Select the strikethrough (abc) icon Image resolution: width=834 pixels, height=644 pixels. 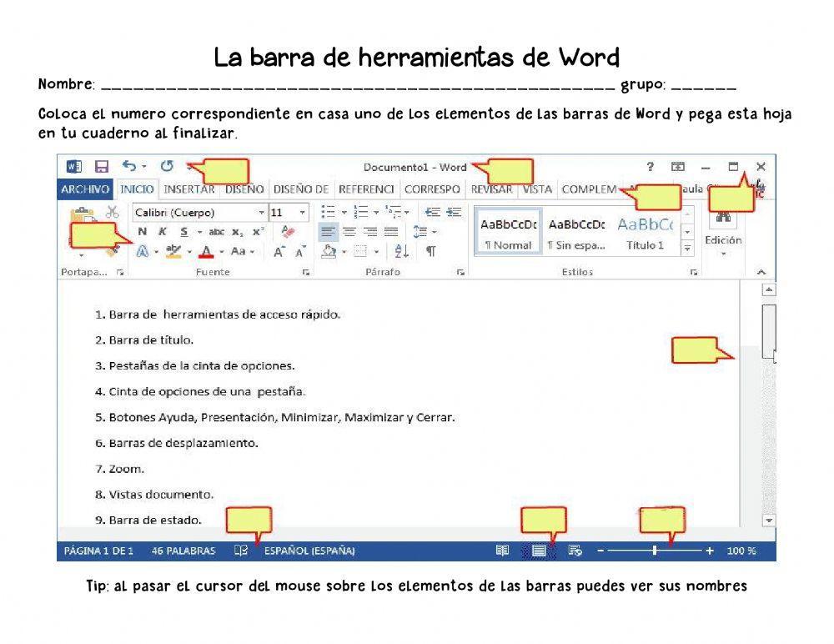[217, 232]
